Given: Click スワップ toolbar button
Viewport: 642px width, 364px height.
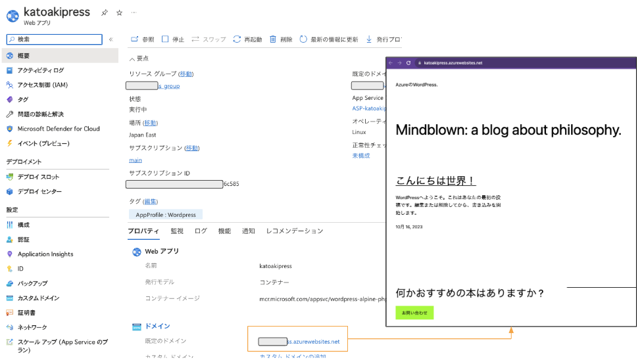Looking at the screenshot, I should (209, 39).
